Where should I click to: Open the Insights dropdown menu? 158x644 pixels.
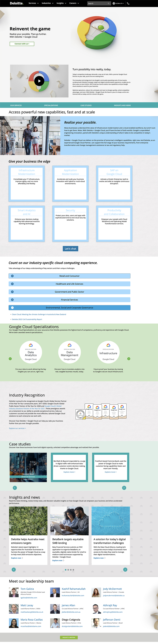(x=61, y=3)
